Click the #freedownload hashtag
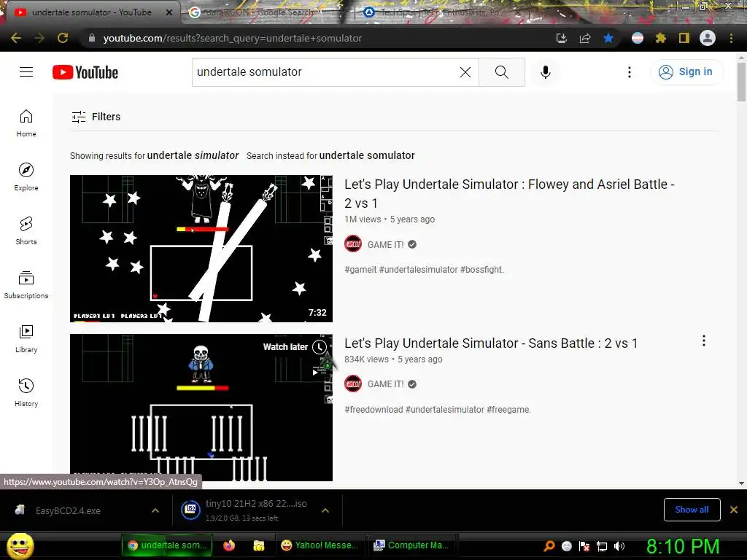The height and width of the screenshot is (560, 747). (x=373, y=410)
